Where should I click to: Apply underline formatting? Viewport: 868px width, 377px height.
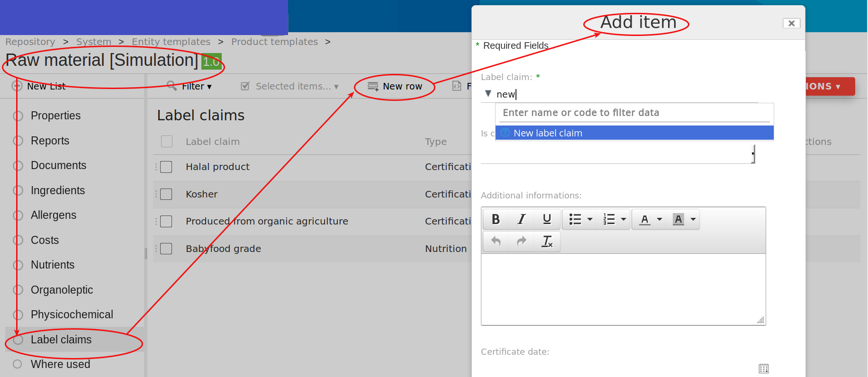(547, 219)
